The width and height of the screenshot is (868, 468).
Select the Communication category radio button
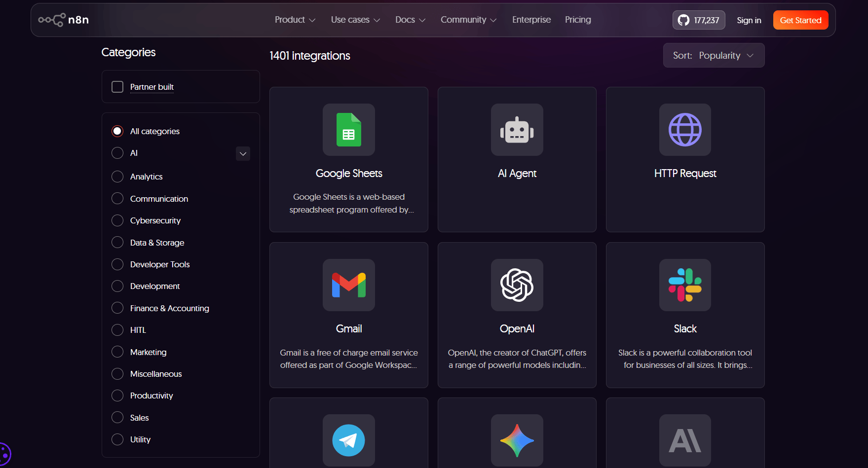(117, 198)
